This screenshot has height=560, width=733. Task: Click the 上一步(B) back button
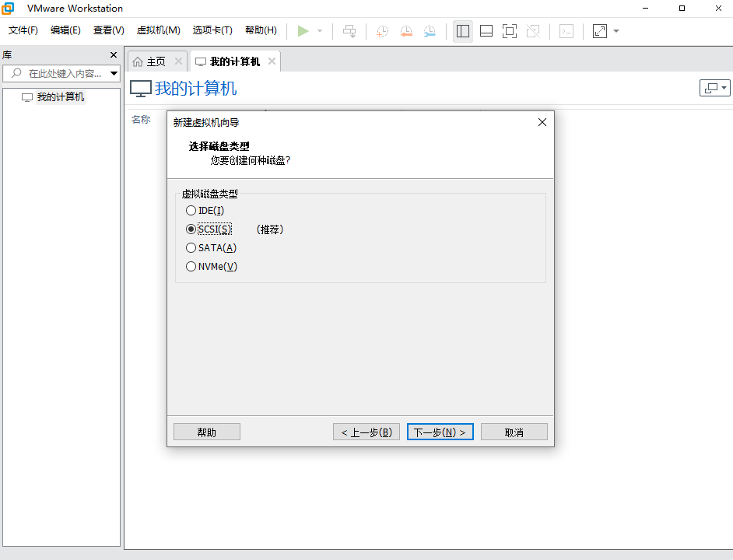pos(366,432)
